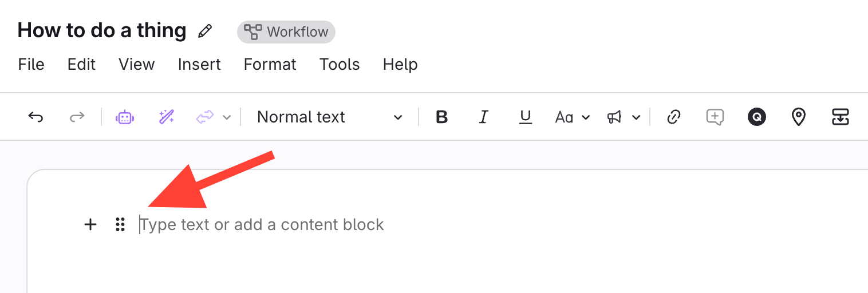Click the Workflow badge
The height and width of the screenshot is (293, 868).
tap(286, 31)
